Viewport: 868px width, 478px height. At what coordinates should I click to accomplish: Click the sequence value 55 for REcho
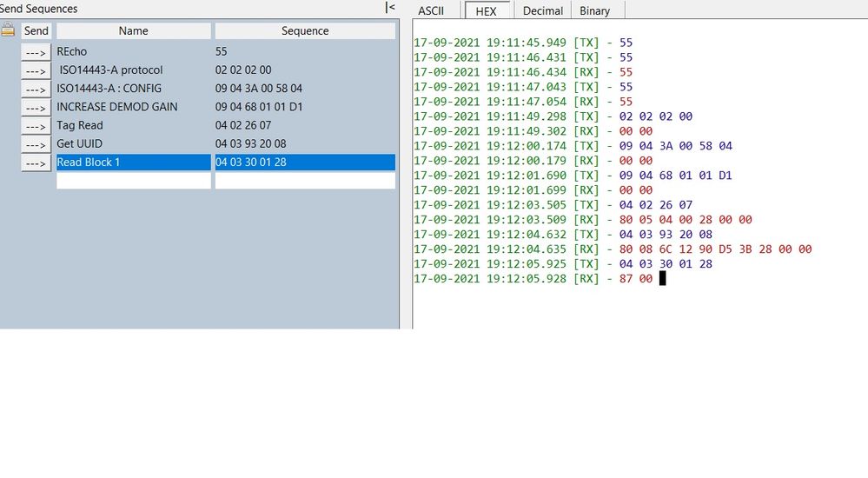click(305, 51)
